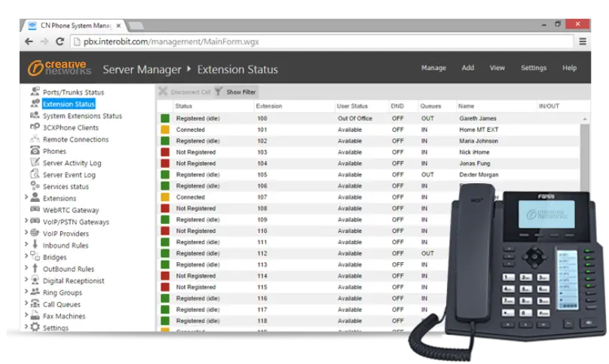Click the 3CXPhone Clients icon
This screenshot has height=364, width=609.
pos(35,127)
